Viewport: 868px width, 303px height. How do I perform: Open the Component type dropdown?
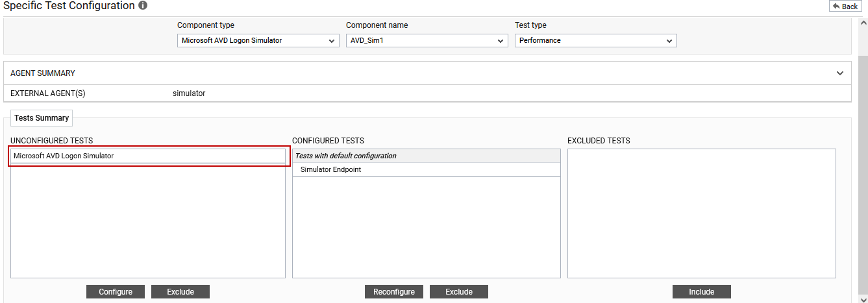click(258, 40)
